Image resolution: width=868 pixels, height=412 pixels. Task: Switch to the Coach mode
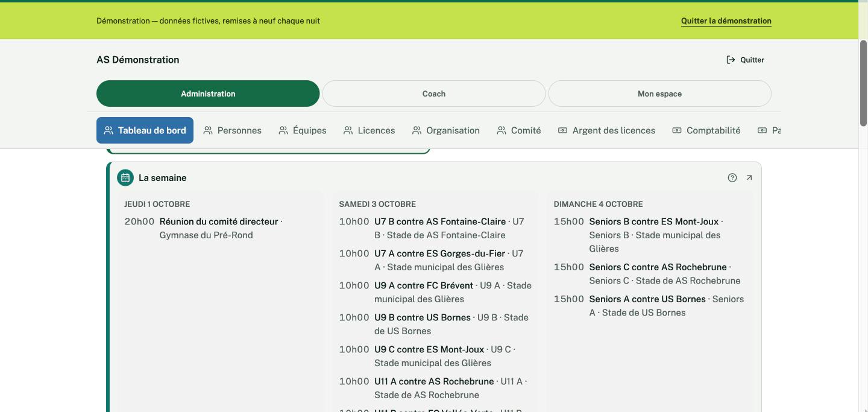click(434, 93)
